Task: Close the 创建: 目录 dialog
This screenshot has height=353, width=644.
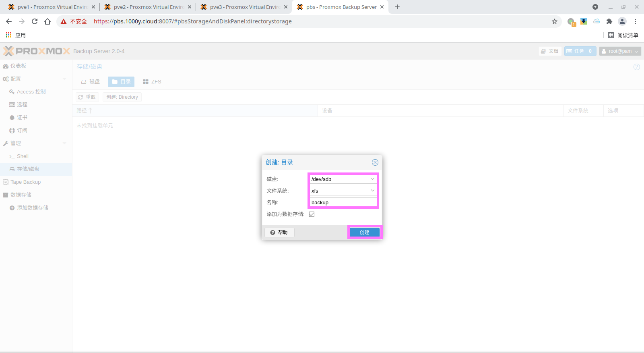Action: coord(375,162)
